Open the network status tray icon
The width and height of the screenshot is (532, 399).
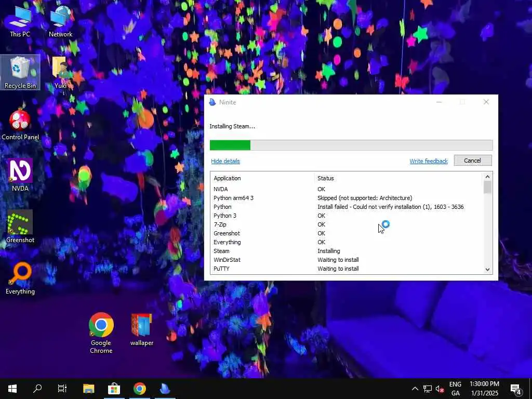point(428,389)
